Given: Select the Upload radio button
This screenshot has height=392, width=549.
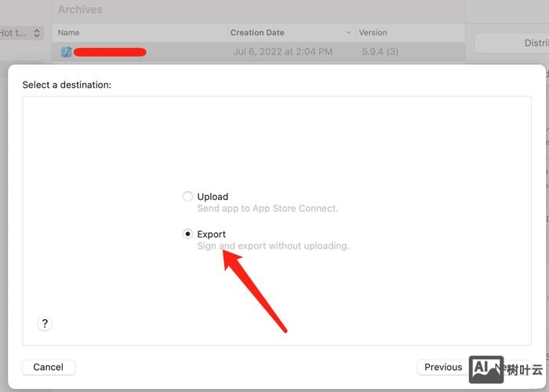Looking at the screenshot, I should point(187,196).
